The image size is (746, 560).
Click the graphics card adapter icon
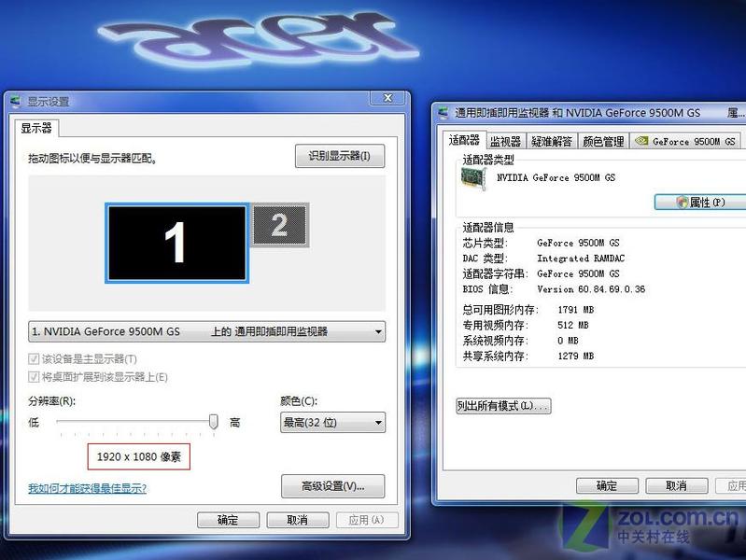473,179
